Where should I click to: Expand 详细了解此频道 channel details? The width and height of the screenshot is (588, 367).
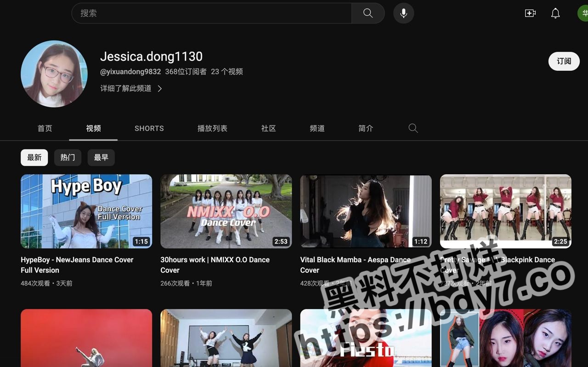[131, 88]
